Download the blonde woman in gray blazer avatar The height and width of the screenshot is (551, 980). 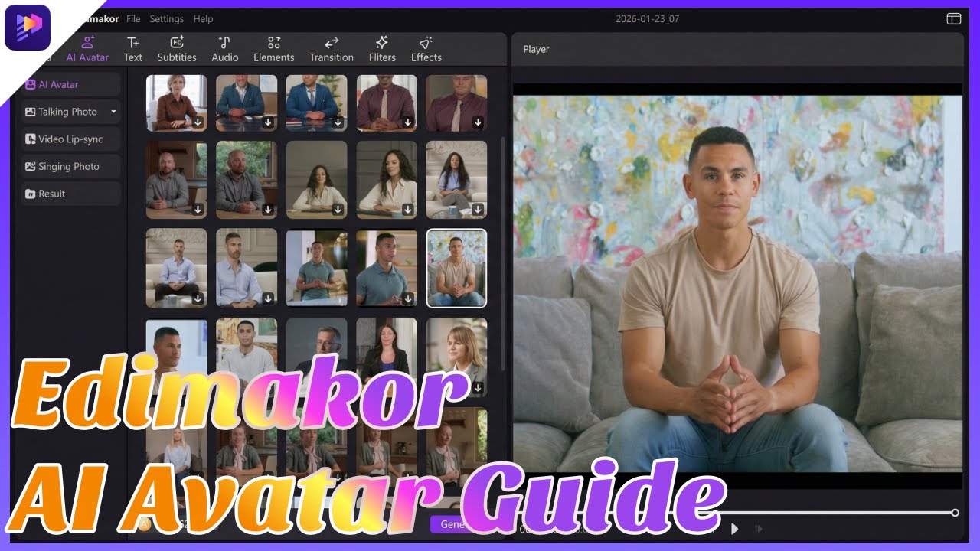click(478, 387)
